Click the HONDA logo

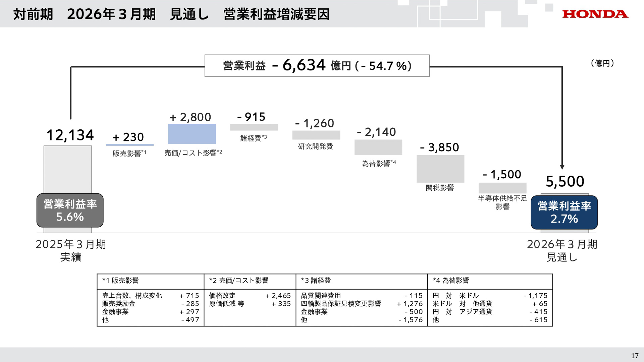point(595,14)
